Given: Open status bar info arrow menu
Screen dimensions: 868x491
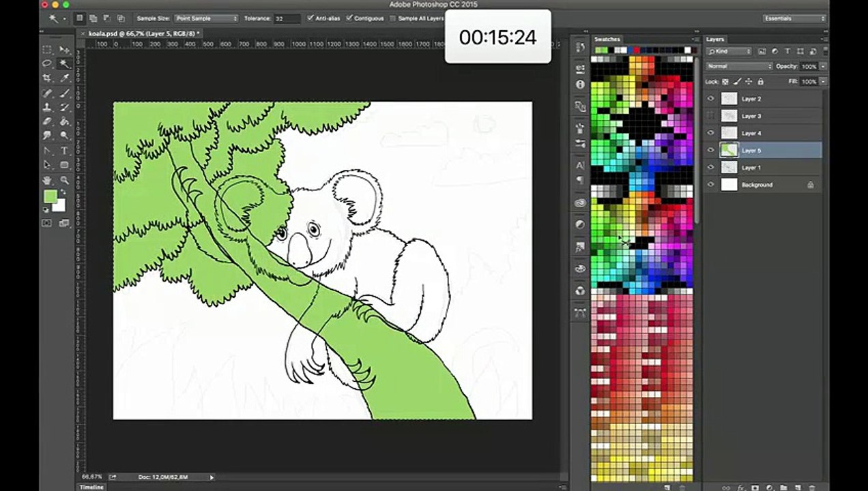Looking at the screenshot, I should point(212,477).
